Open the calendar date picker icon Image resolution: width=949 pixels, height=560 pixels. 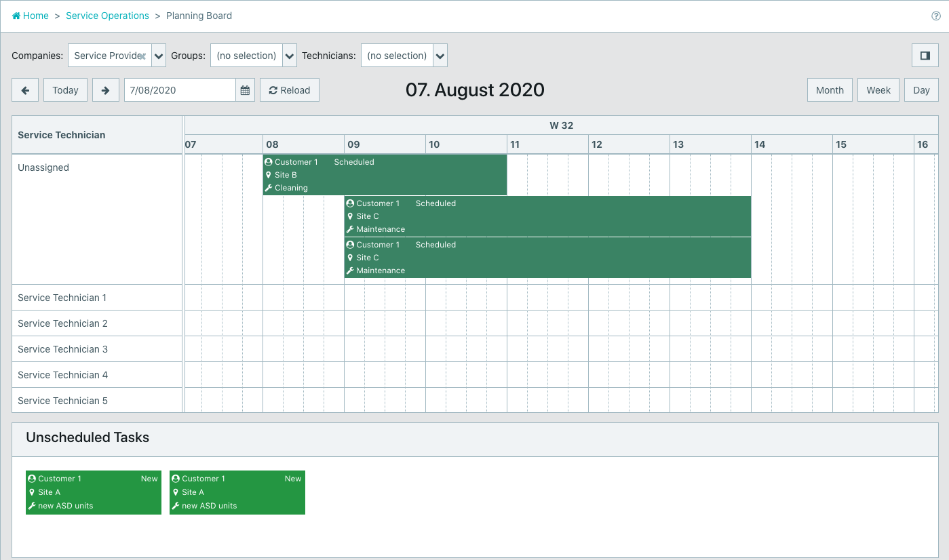246,90
